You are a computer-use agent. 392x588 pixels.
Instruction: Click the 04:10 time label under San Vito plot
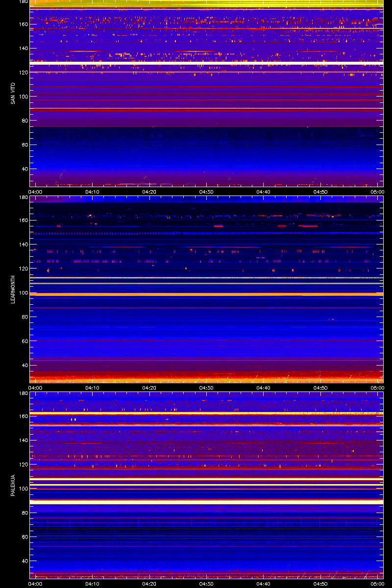point(93,192)
